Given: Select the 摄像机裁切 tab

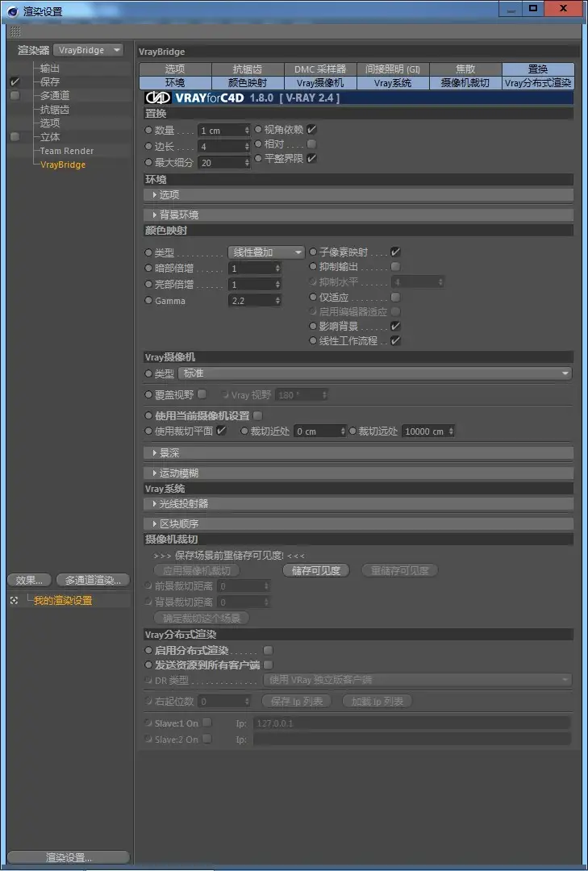Looking at the screenshot, I should (465, 83).
